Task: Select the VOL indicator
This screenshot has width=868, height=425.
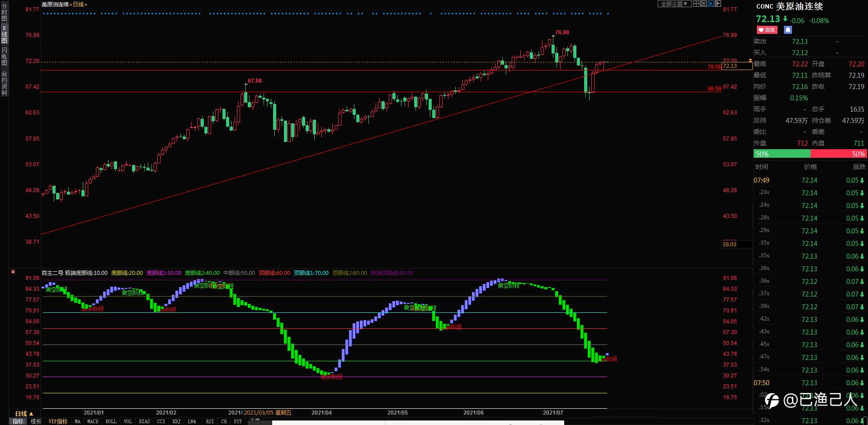Action: pos(128,421)
